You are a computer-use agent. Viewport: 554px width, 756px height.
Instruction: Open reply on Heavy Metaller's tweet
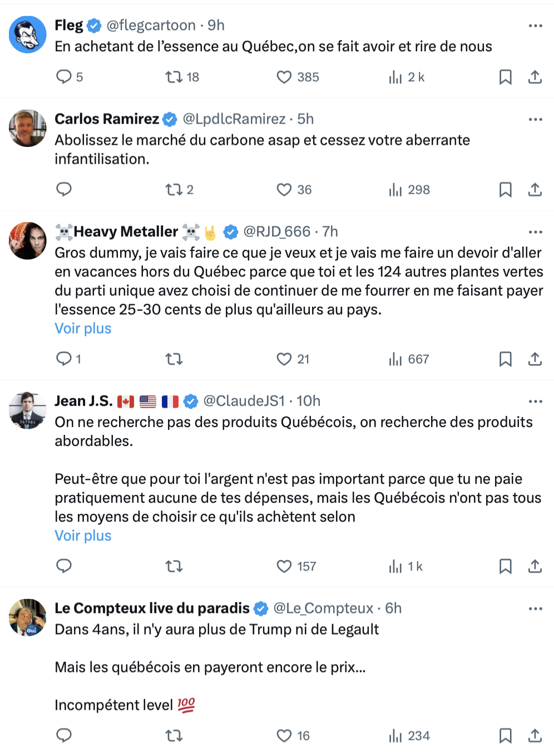pos(65,359)
